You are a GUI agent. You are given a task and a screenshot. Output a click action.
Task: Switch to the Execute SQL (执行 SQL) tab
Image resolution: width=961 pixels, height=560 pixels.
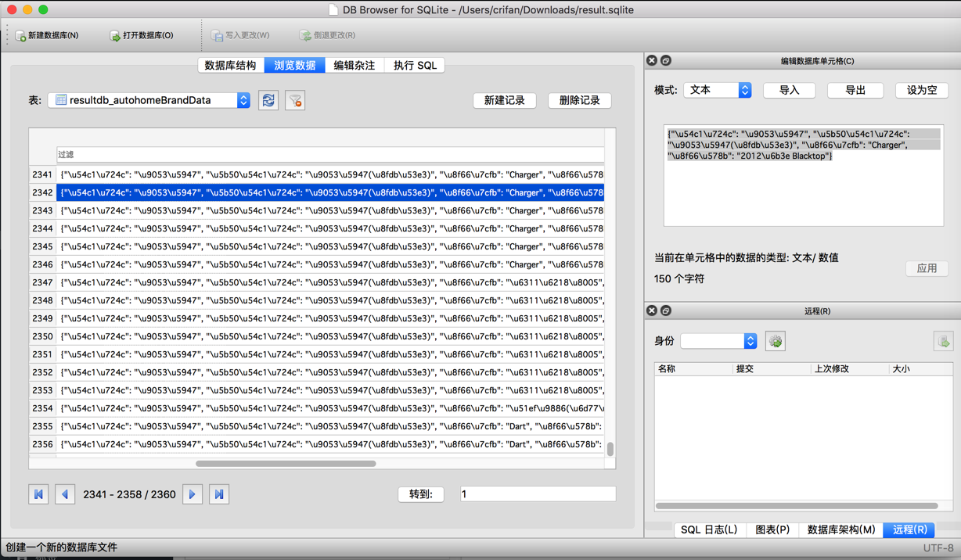click(x=415, y=66)
